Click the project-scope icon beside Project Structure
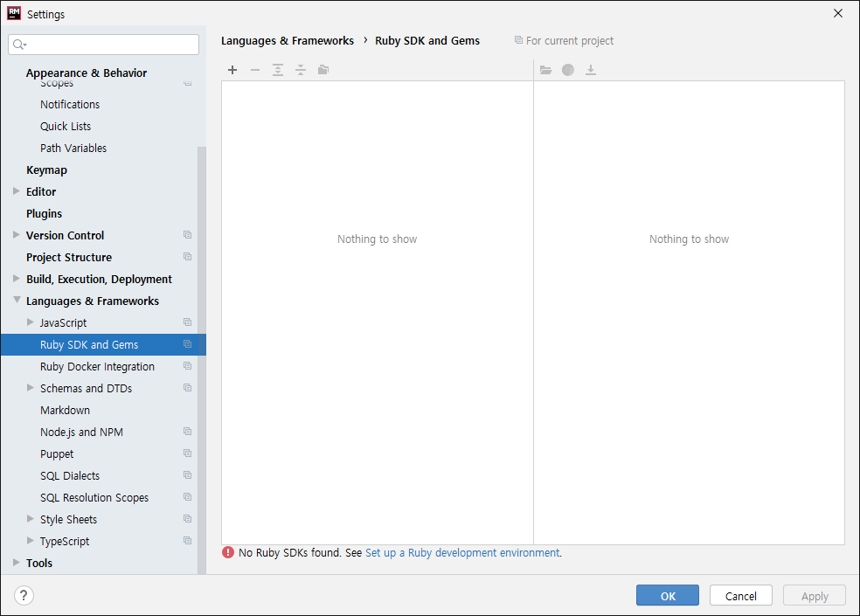The height and width of the screenshot is (616, 860). pyautogui.click(x=188, y=257)
